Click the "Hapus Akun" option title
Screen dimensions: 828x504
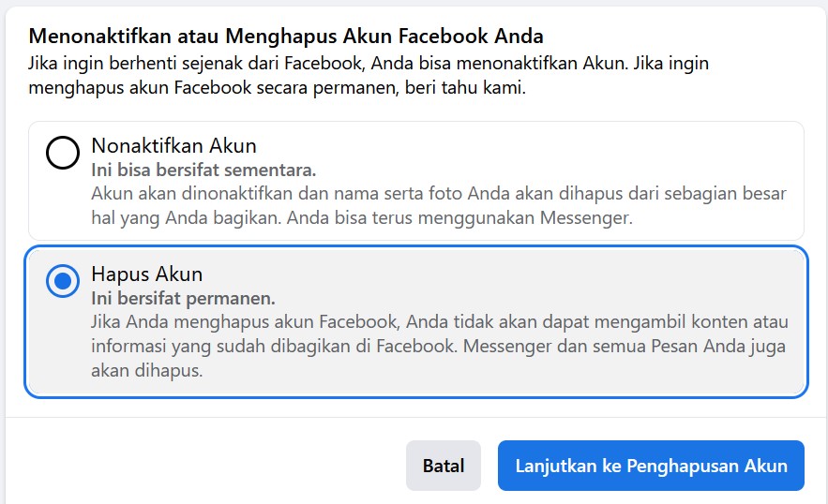146,274
